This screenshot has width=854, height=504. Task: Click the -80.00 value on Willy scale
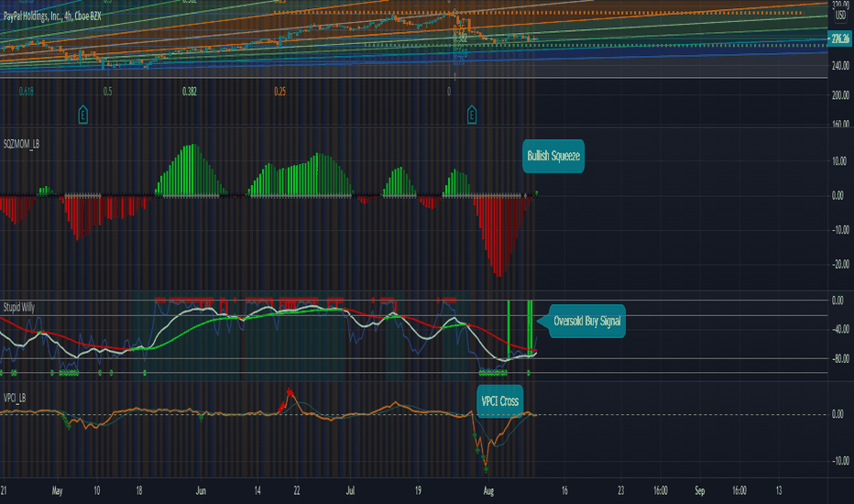pos(839,358)
